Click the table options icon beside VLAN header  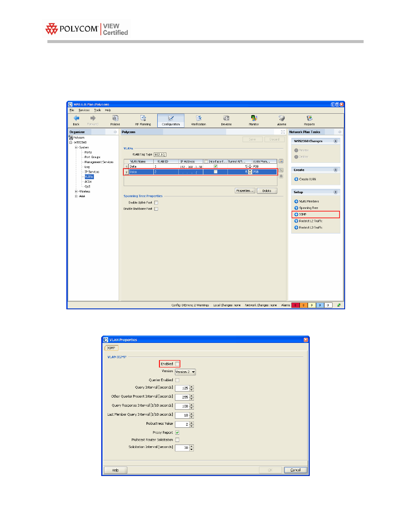281,162
